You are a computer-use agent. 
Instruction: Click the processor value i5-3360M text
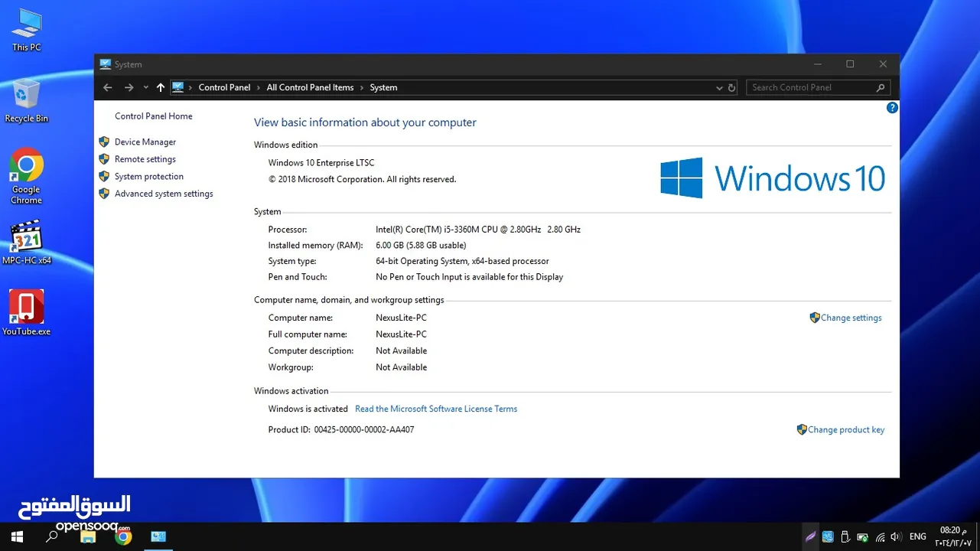[x=478, y=229]
